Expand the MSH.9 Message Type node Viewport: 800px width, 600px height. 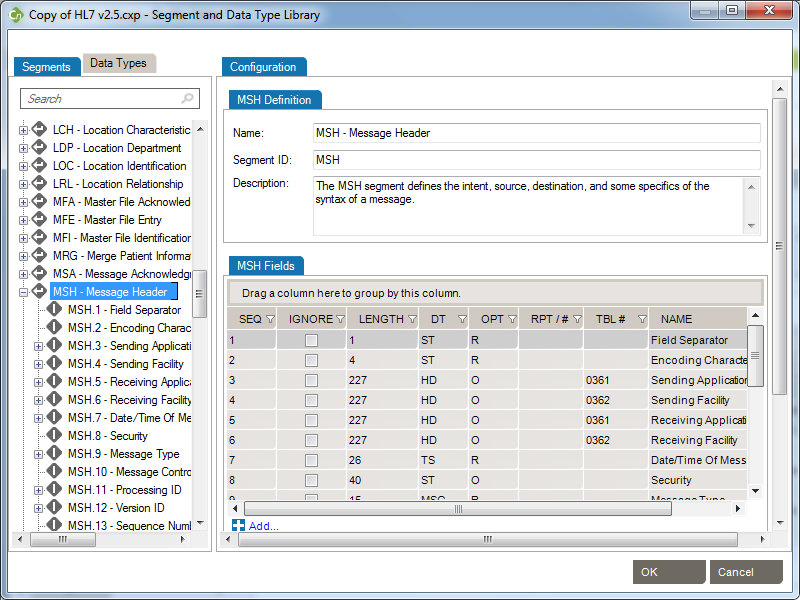38,454
